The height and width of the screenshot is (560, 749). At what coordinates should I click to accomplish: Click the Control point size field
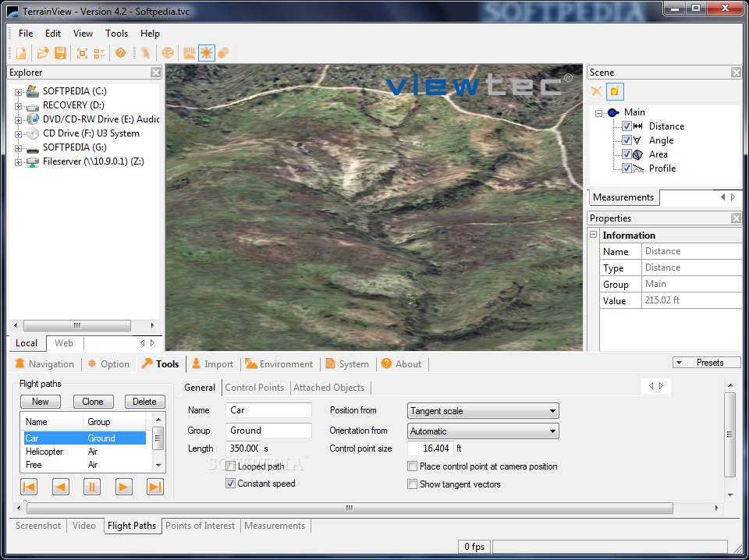point(431,448)
